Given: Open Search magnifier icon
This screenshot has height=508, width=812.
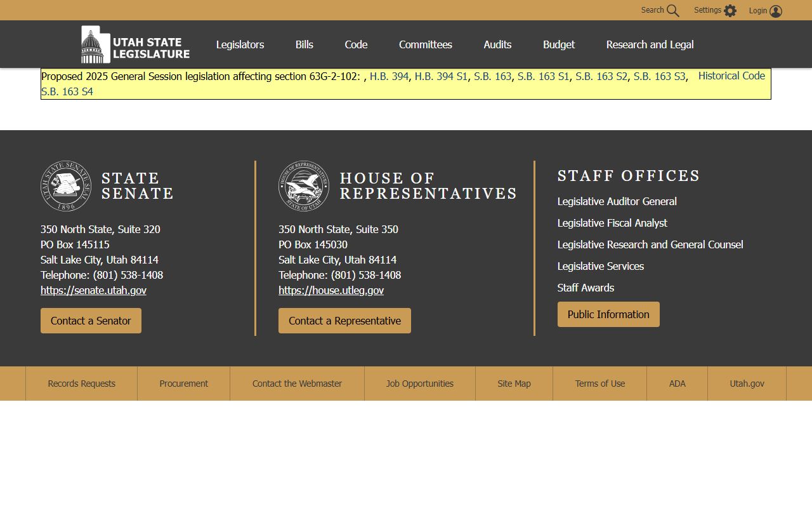Looking at the screenshot, I should 673,11.
